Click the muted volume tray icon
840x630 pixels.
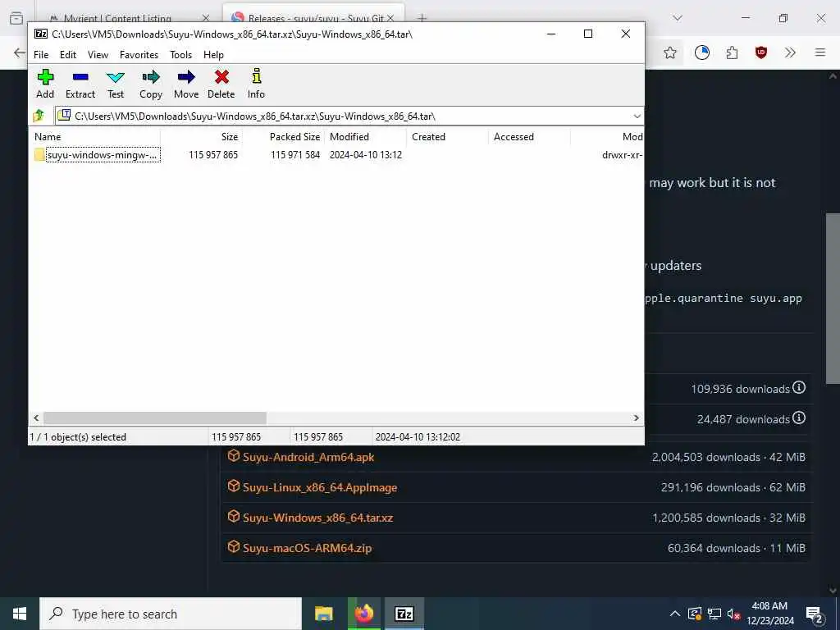(733, 614)
